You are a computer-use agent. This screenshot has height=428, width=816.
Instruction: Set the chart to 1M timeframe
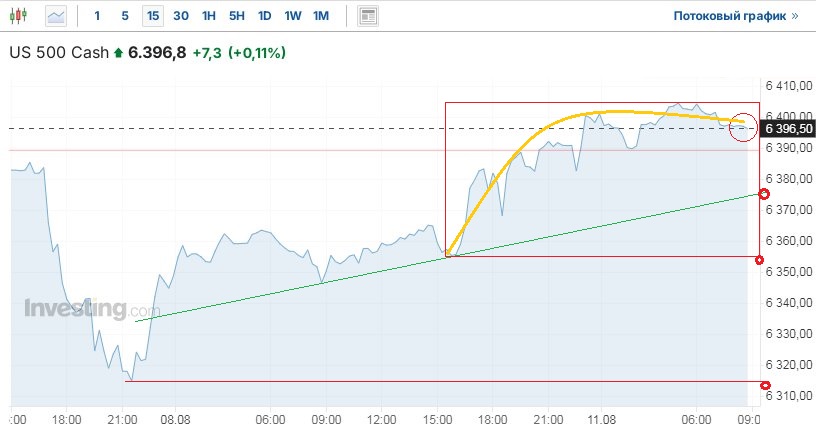pos(320,16)
